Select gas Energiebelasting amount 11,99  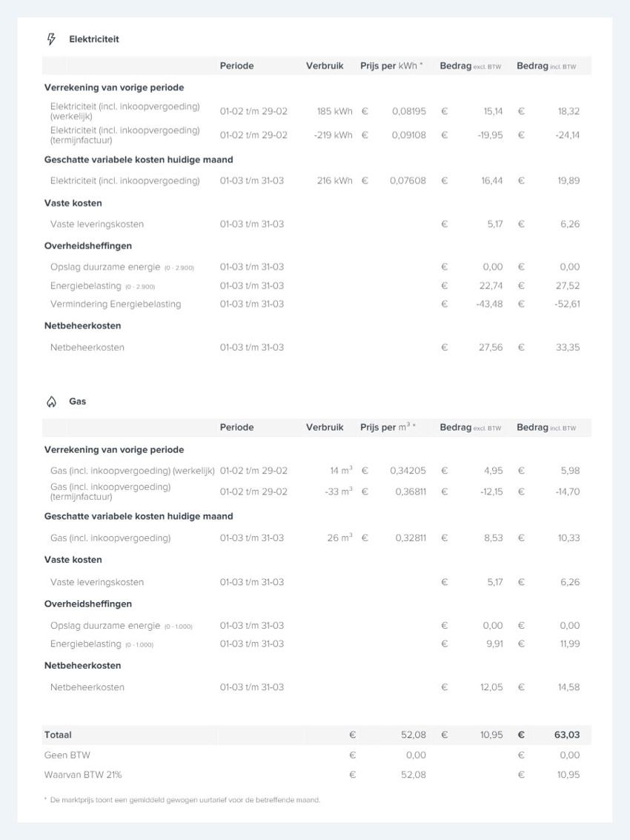(x=569, y=644)
